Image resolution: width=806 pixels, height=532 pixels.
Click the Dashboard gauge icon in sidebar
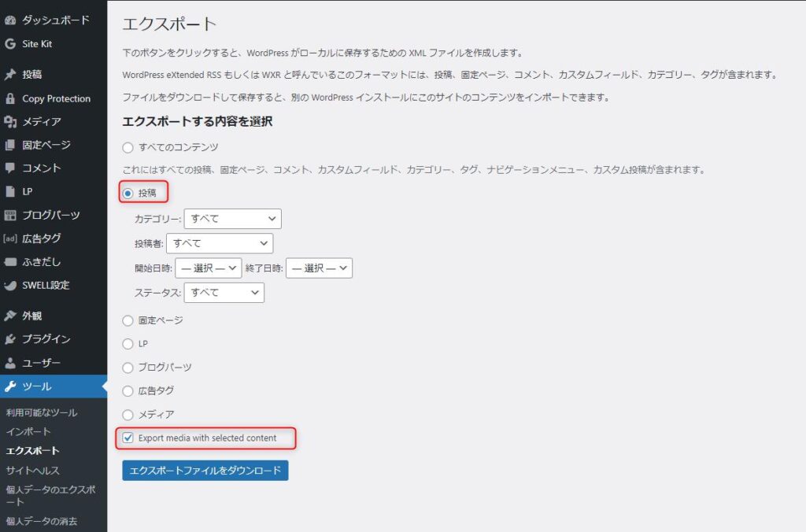click(x=10, y=20)
